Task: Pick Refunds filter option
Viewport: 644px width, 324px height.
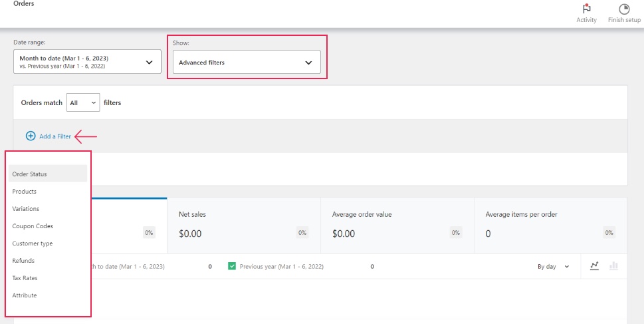Action: tap(23, 261)
